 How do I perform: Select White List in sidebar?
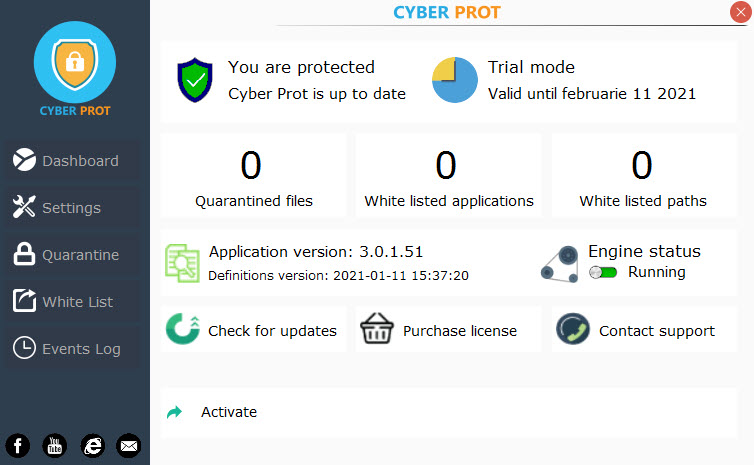point(72,302)
